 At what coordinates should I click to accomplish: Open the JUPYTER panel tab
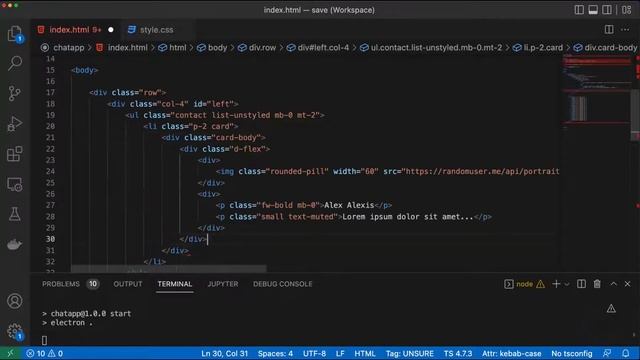pos(223,284)
